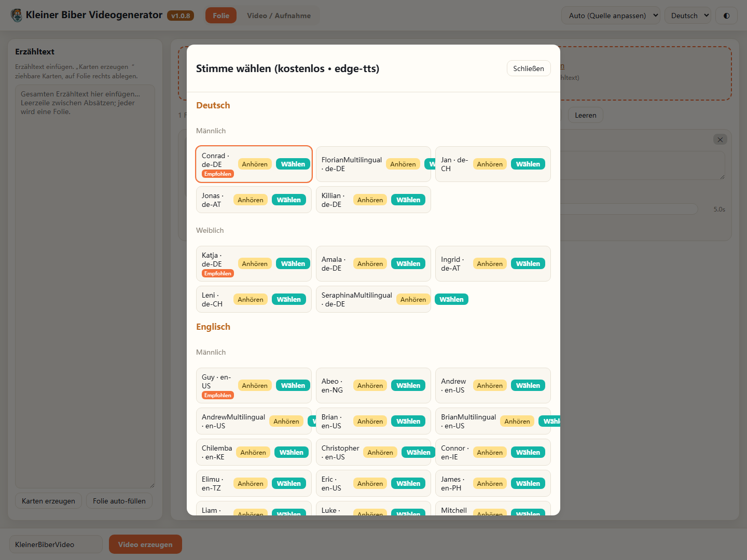The height and width of the screenshot is (560, 747).
Task: Click Folie auto-füllen button
Action: 119,501
